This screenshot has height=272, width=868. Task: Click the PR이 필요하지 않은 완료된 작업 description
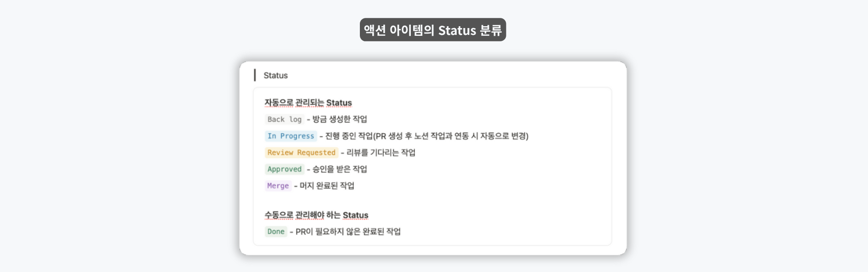(x=348, y=232)
